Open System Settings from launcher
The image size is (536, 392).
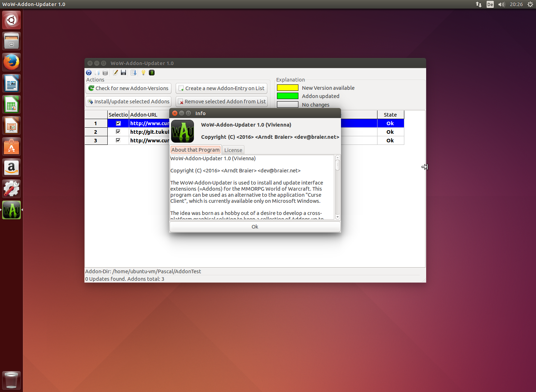(11, 189)
